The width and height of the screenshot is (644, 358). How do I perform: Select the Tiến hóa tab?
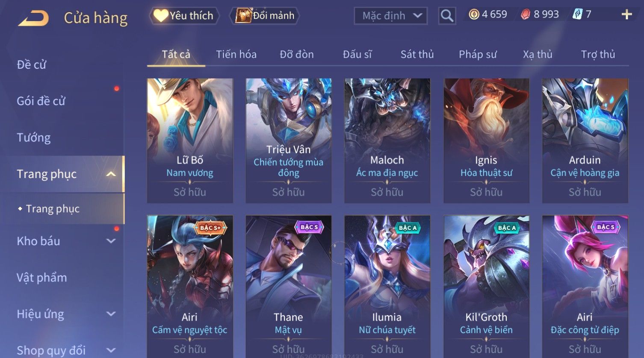236,54
